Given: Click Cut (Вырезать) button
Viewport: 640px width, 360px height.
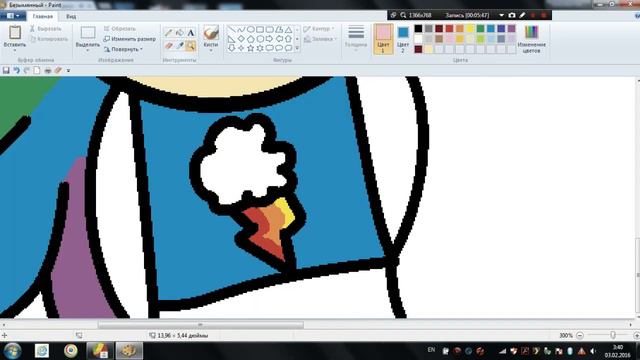Looking at the screenshot, I should (x=45, y=29).
